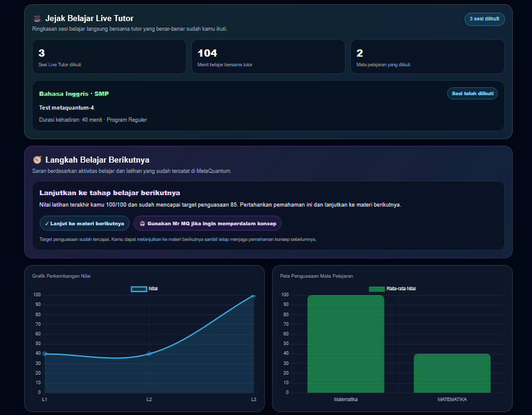Toggle the 'Nilai' legend in line chart
This screenshot has width=532, height=415.
144,289
